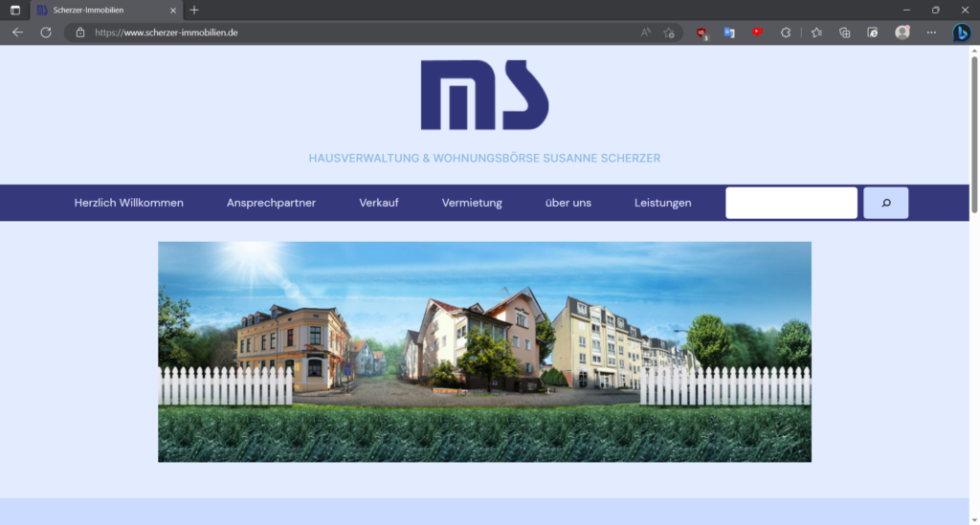This screenshot has height=525, width=980.
Task: Open the Internet Explorer mode icon
Action: [x=873, y=33]
